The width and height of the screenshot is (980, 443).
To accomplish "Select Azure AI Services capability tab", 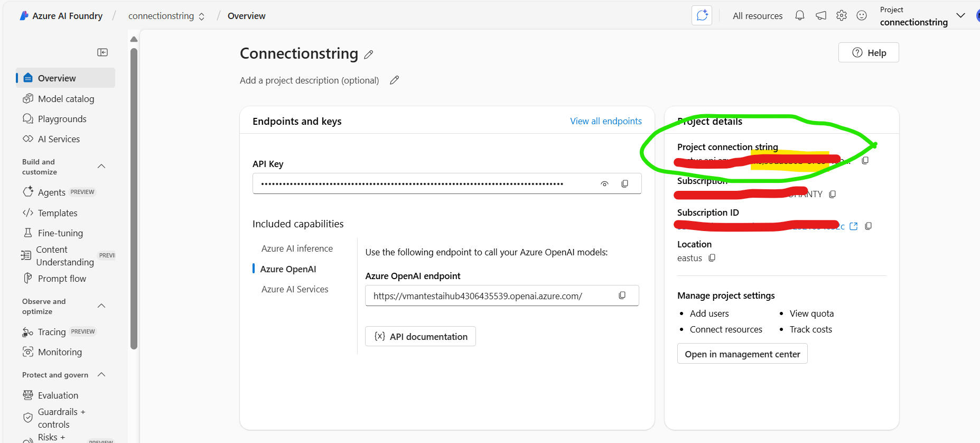I will (295, 289).
